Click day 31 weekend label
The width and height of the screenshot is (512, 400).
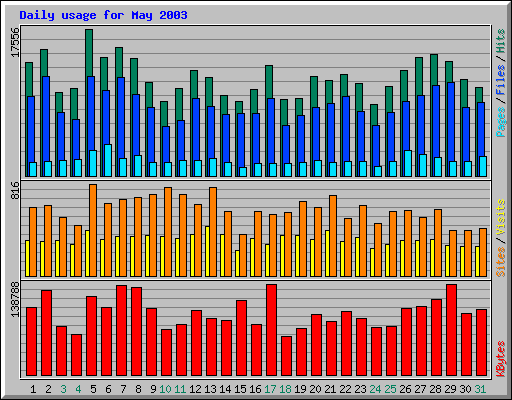tap(480, 389)
